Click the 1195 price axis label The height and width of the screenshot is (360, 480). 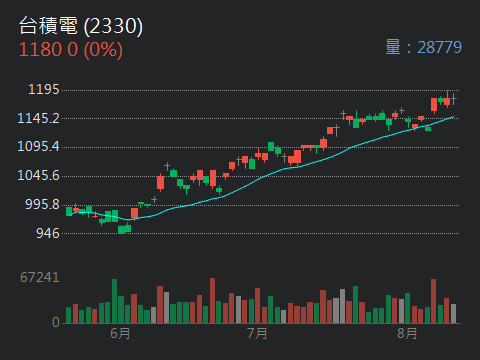pos(44,89)
